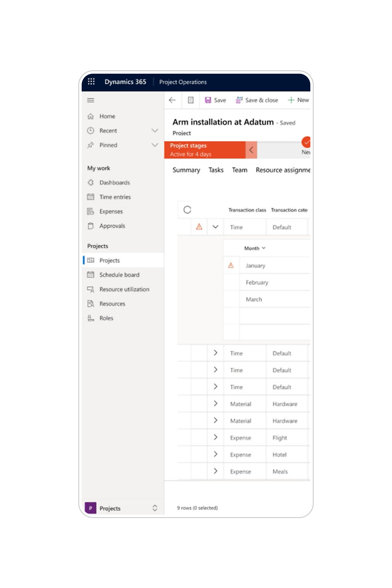Expand the Expense Meals row

(x=216, y=471)
